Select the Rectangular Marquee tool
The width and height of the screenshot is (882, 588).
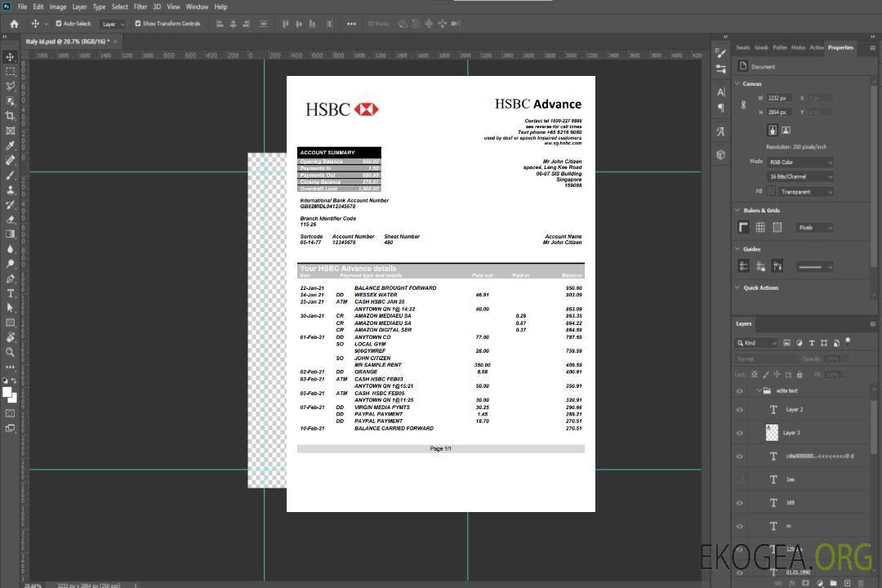point(10,72)
